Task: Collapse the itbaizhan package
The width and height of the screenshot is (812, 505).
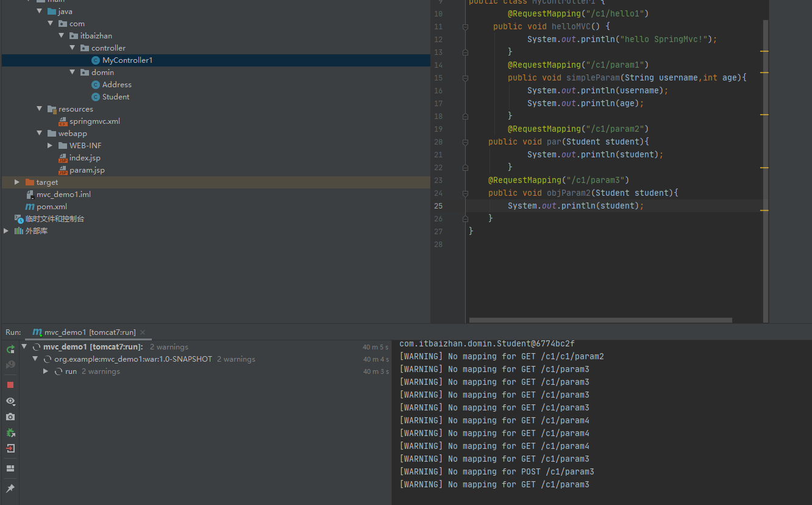Action: [x=62, y=36]
